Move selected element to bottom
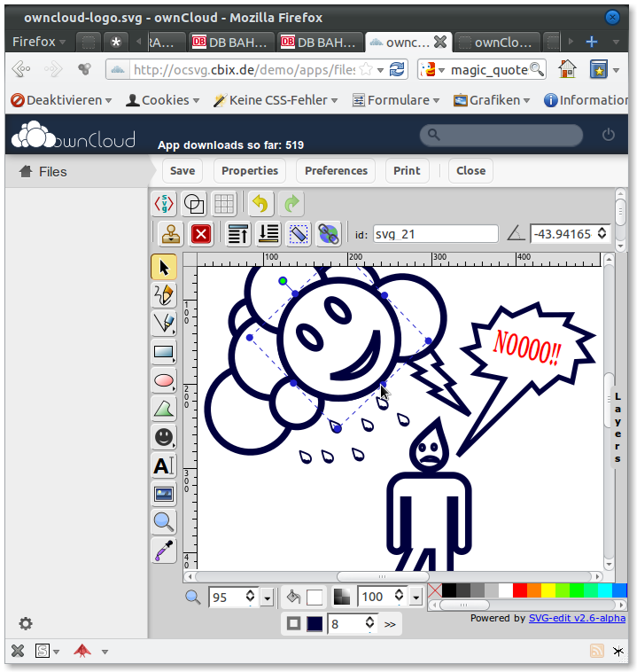Viewport: 637px width, 672px height. (x=268, y=234)
